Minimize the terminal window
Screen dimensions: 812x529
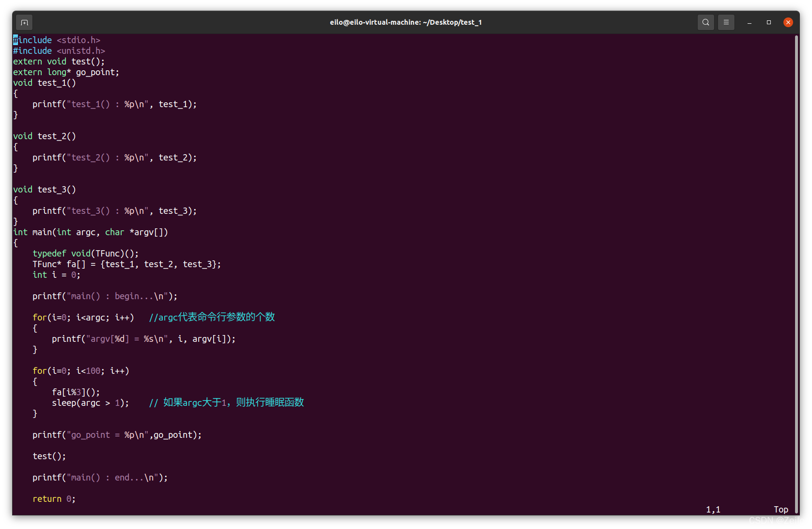(x=749, y=22)
